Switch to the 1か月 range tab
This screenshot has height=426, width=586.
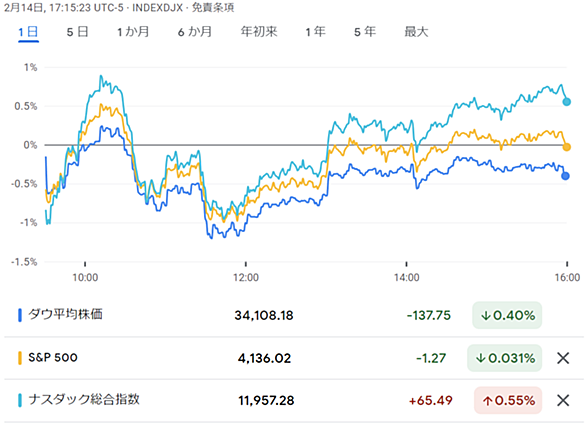coord(133,32)
